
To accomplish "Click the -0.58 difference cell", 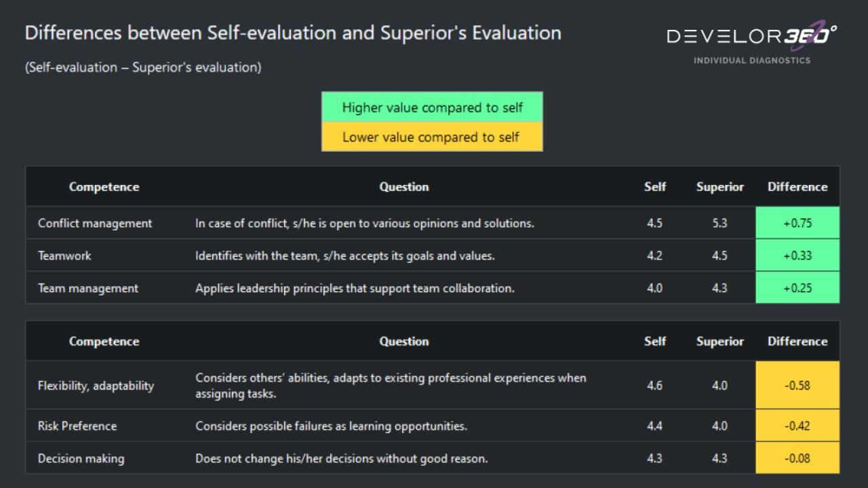I will coord(797,385).
